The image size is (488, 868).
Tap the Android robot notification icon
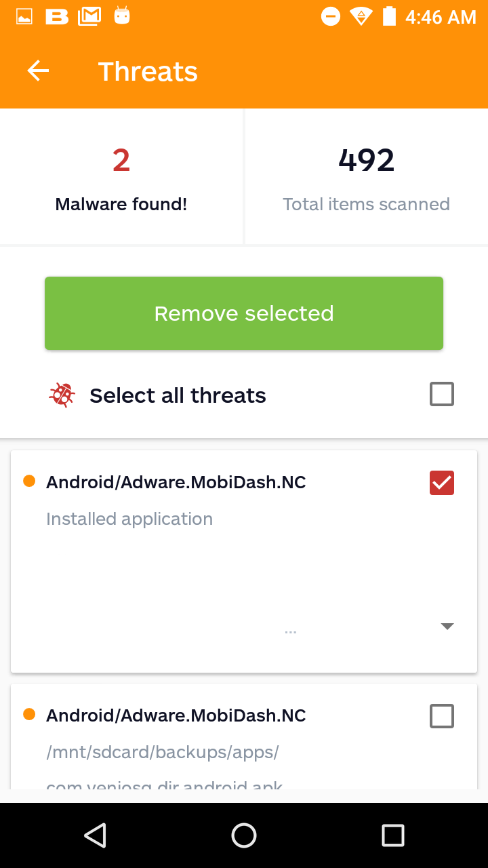122,16
